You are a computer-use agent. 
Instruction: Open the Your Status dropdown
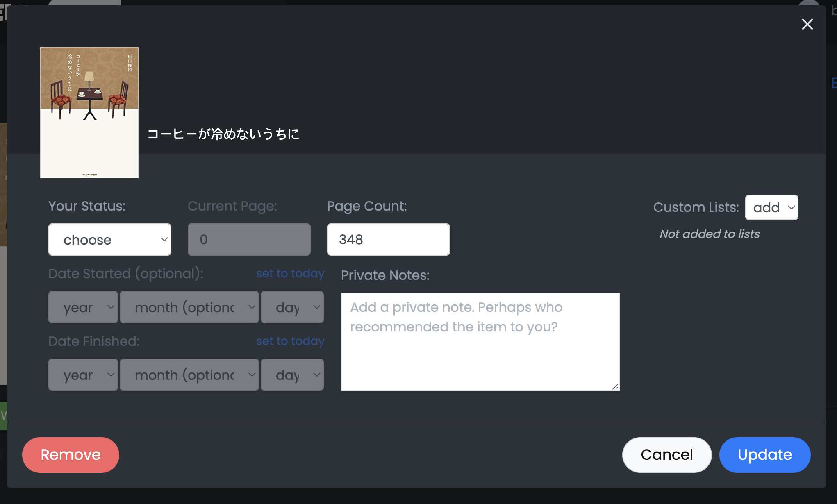tap(110, 240)
